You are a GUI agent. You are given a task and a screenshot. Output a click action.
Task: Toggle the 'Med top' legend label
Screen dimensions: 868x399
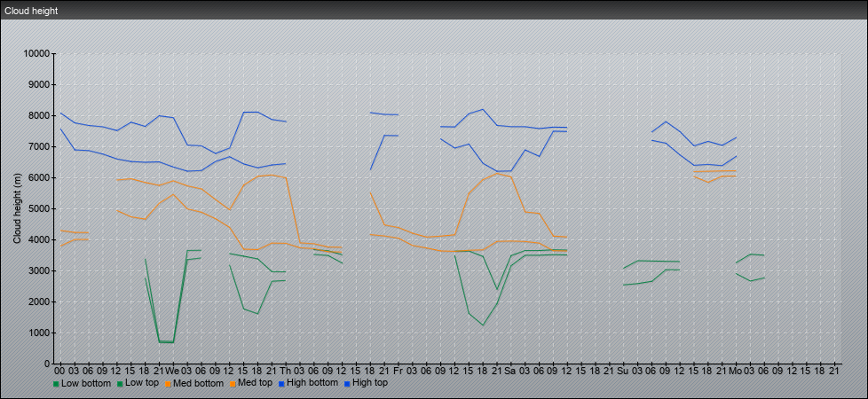[x=256, y=383]
